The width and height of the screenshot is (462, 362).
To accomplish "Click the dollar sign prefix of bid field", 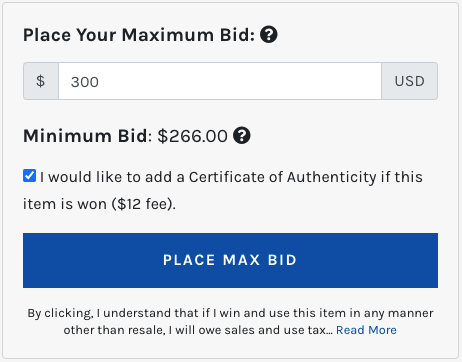I will (41, 81).
